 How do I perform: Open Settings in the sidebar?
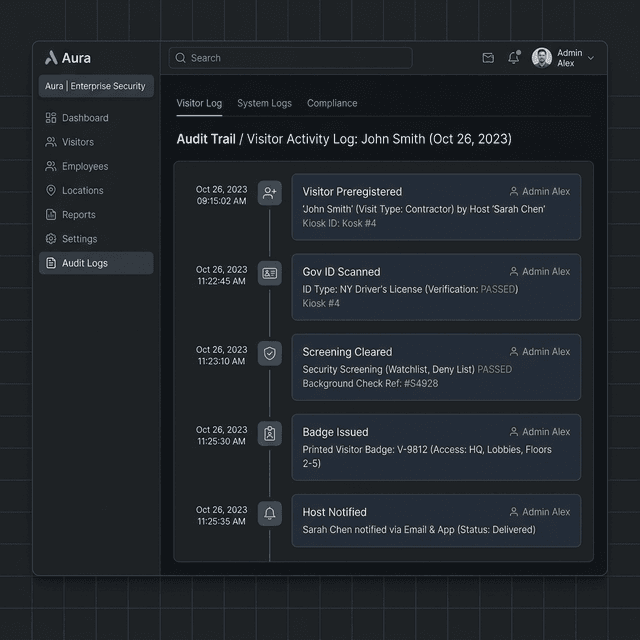pos(96,239)
